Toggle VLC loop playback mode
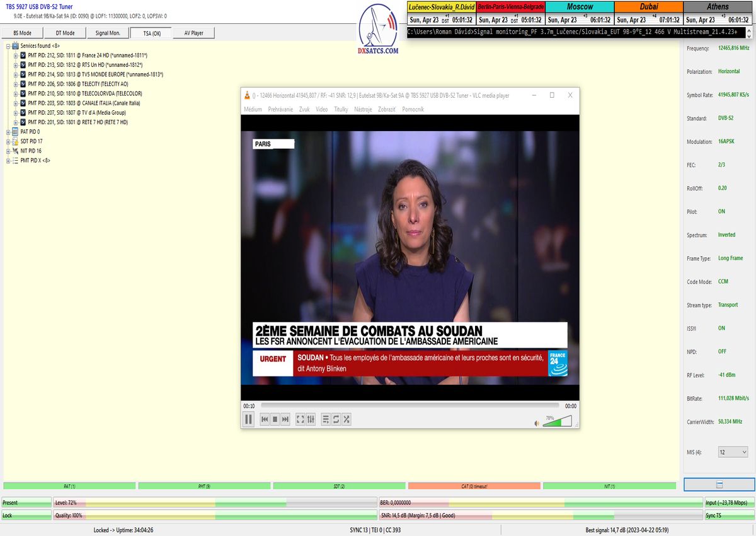The height and width of the screenshot is (536, 756). coord(336,419)
